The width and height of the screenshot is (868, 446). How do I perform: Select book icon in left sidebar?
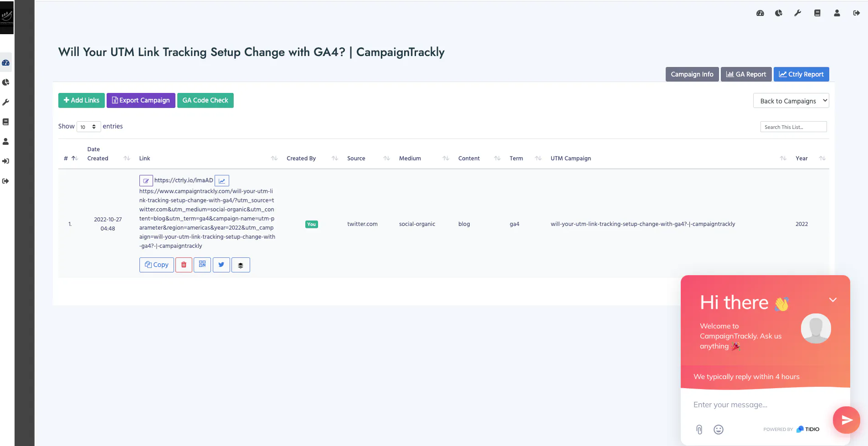click(x=6, y=122)
